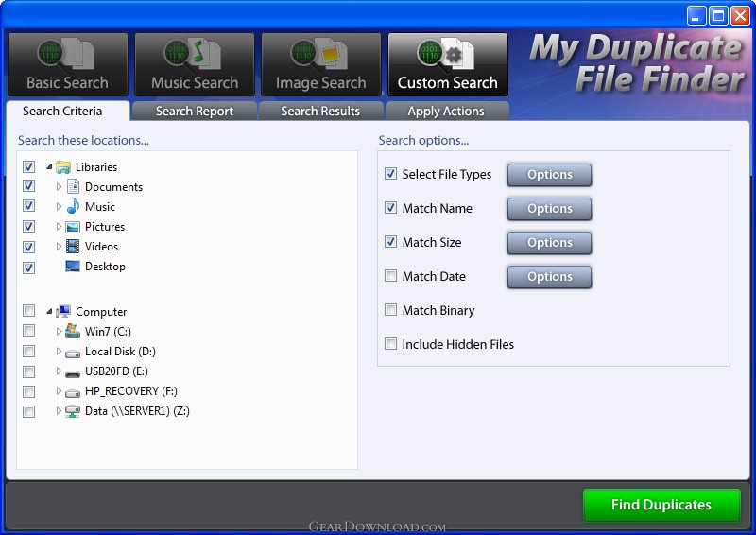Check the Computer checkbox
This screenshot has height=535, width=756.
(29, 310)
